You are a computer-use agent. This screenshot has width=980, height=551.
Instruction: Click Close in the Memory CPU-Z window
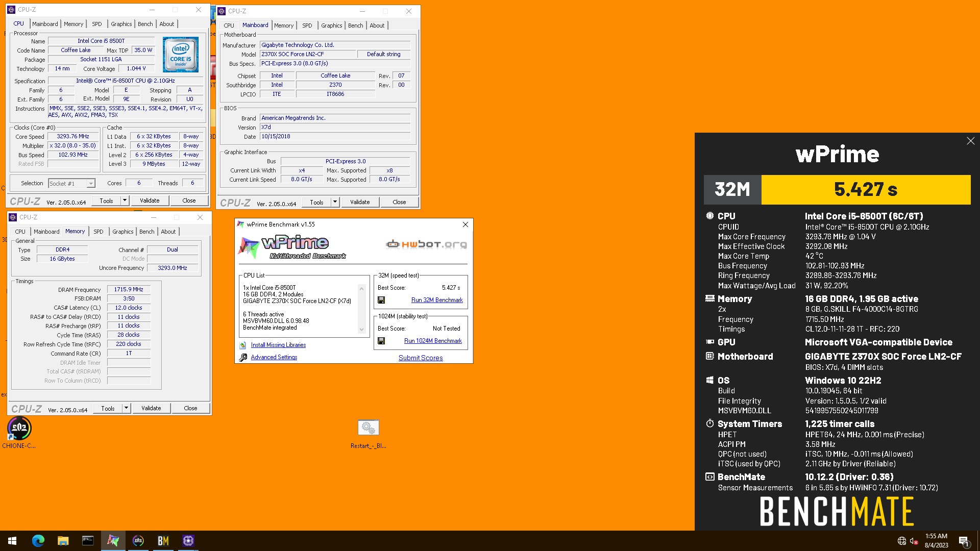[x=190, y=408]
